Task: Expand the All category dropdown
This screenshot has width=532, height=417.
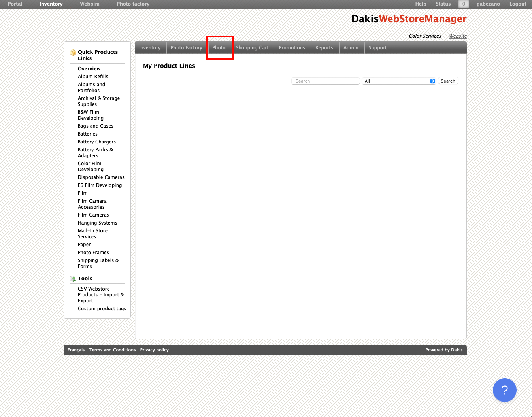Action: pos(399,81)
